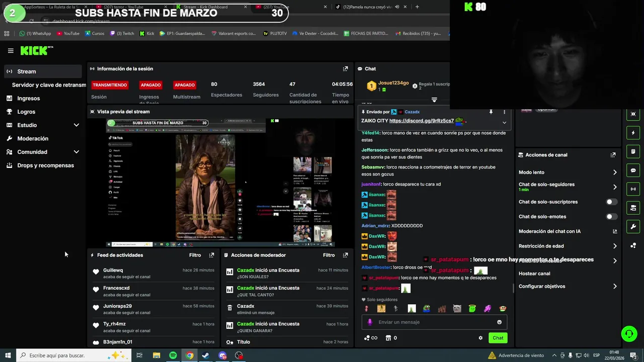Select Stream in the sidebar

pyautogui.click(x=43, y=71)
